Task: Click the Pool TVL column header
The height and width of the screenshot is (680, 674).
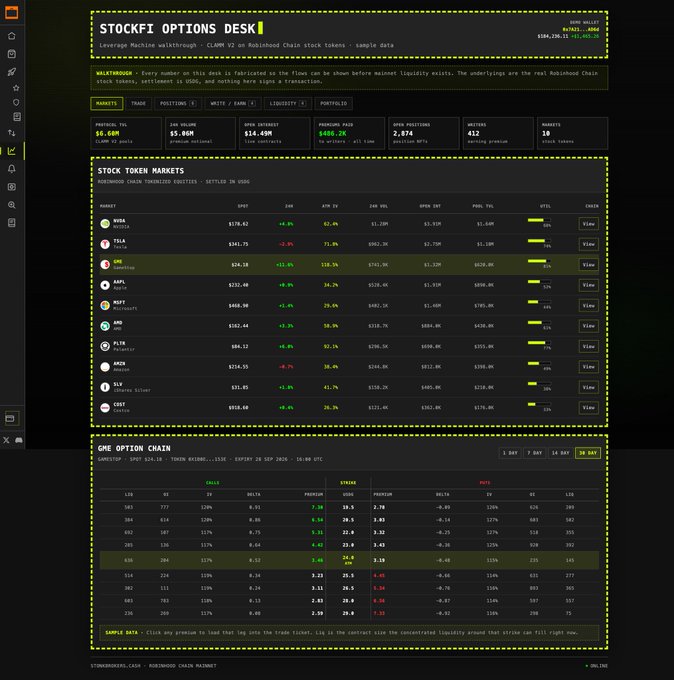Action: pyautogui.click(x=483, y=206)
